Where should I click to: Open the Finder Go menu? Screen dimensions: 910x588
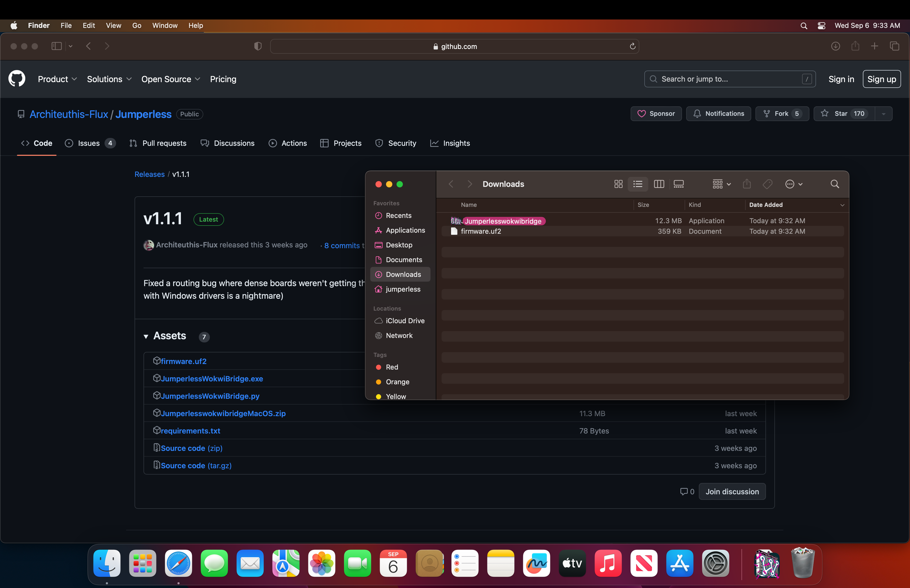137,26
